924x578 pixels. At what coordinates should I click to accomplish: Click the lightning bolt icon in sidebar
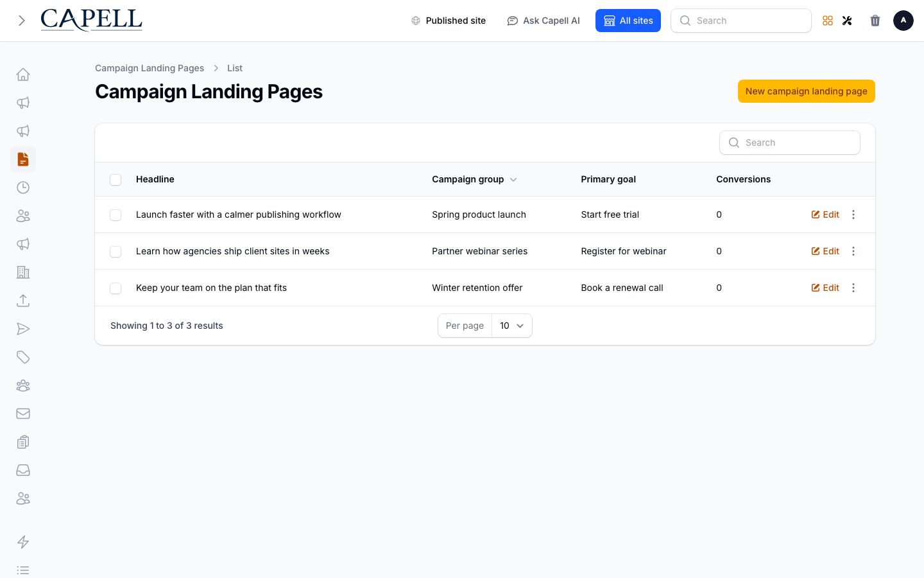(23, 542)
